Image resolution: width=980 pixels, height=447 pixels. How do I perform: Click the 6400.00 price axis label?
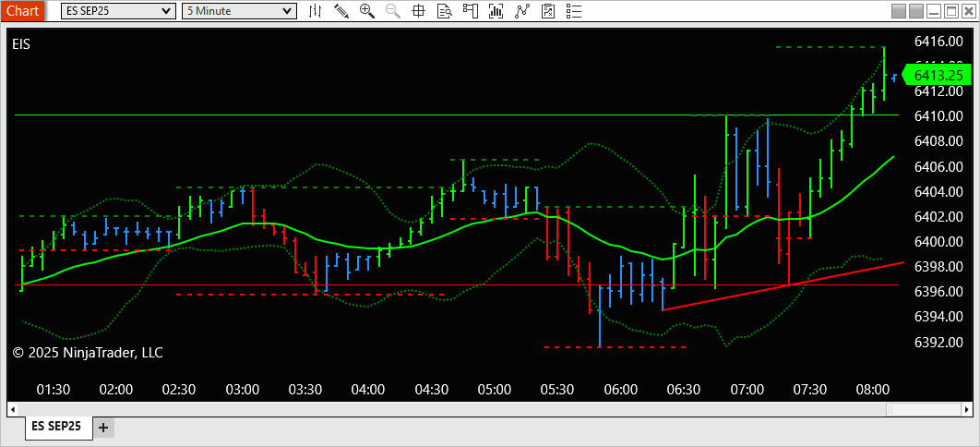coord(938,241)
